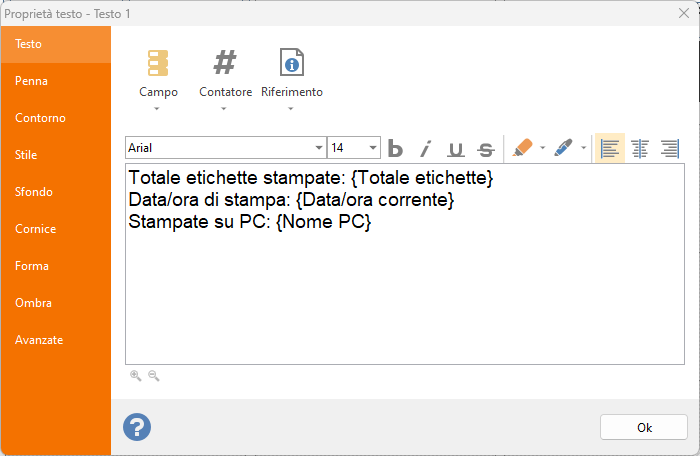
Task: Center align the text
Action: tap(640, 148)
